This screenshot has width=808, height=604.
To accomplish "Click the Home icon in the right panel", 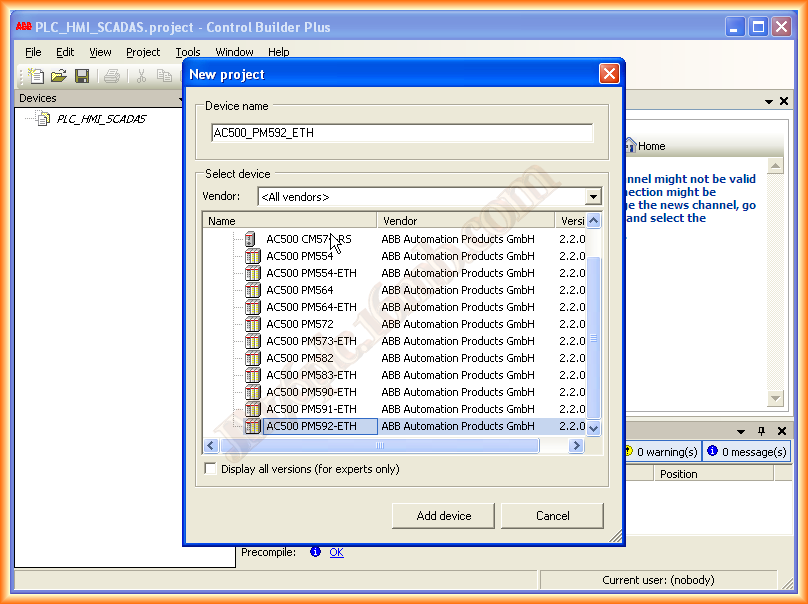I will (x=630, y=146).
